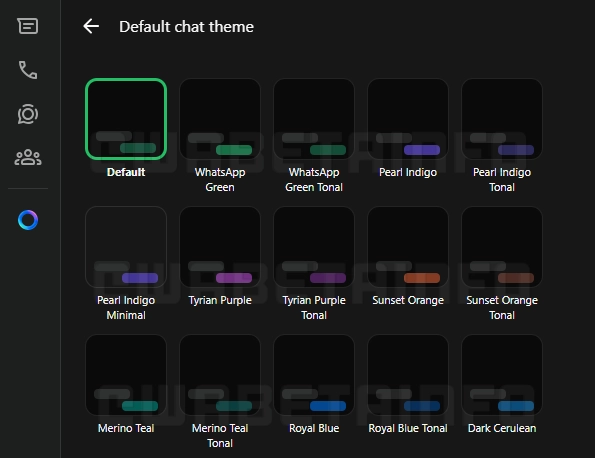Choose the Royal Blue Tonal theme
595x458 pixels.
(408, 375)
